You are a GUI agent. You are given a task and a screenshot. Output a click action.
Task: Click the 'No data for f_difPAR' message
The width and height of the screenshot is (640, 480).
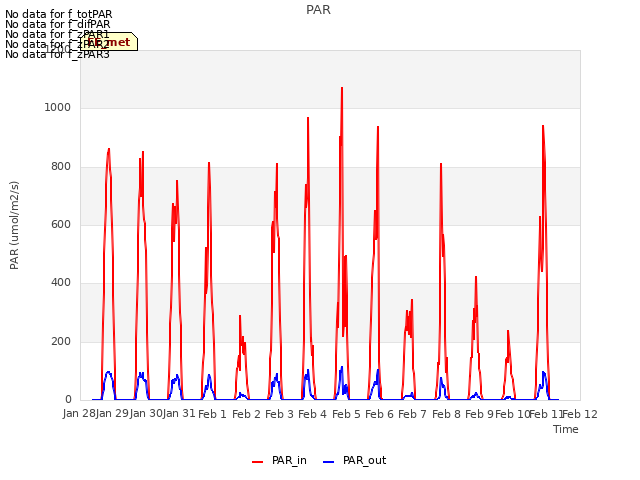click(x=58, y=24)
